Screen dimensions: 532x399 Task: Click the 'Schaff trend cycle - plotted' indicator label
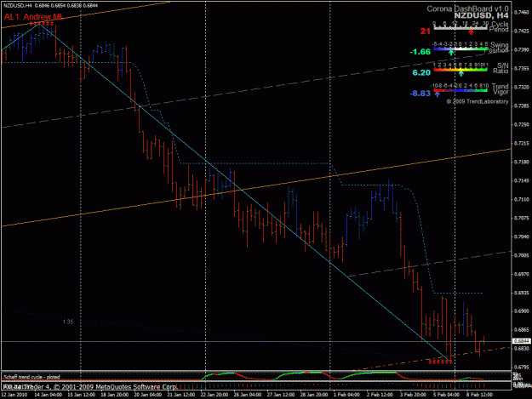(x=31, y=377)
